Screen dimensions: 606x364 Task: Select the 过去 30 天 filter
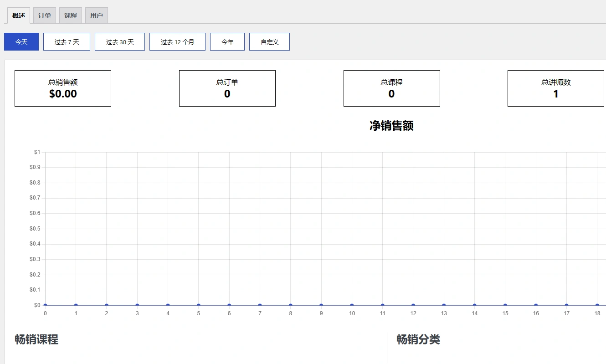coord(119,41)
